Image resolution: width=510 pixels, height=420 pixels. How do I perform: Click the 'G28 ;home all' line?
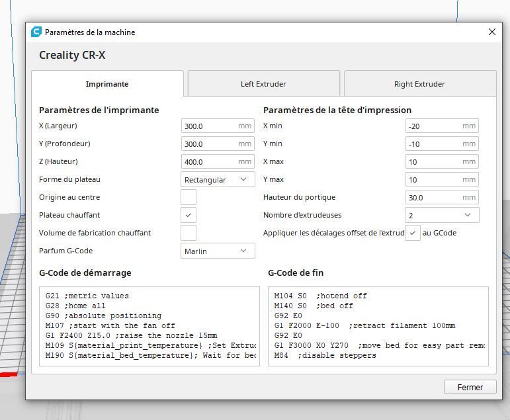coord(75,306)
